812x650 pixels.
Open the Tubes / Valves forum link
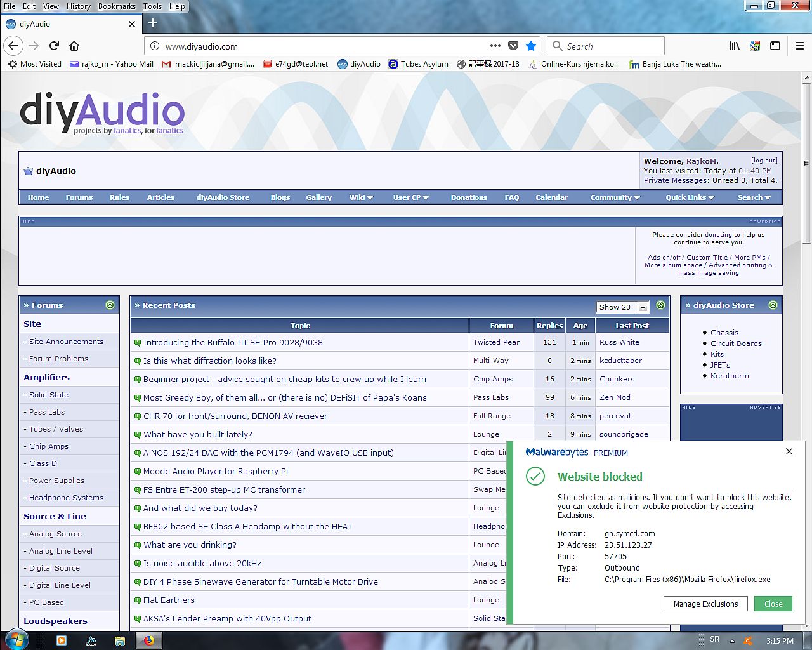tap(56, 429)
